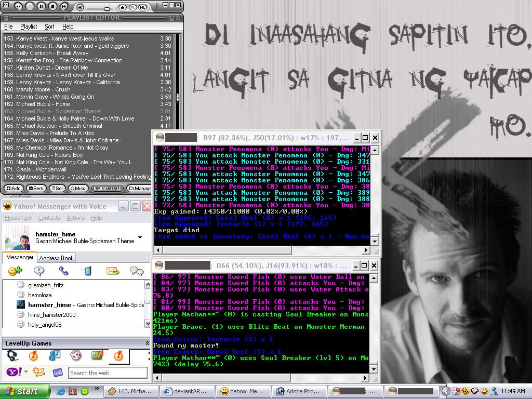The height and width of the screenshot is (399, 532).
Task: Select track 155 Kelly Clarkson Break Away
Action: [x=88, y=54]
